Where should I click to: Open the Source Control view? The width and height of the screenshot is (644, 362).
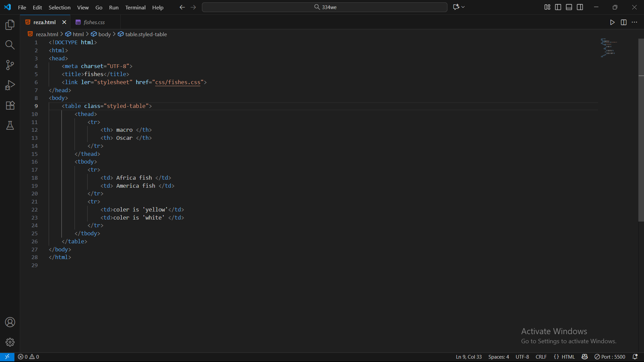tap(10, 65)
